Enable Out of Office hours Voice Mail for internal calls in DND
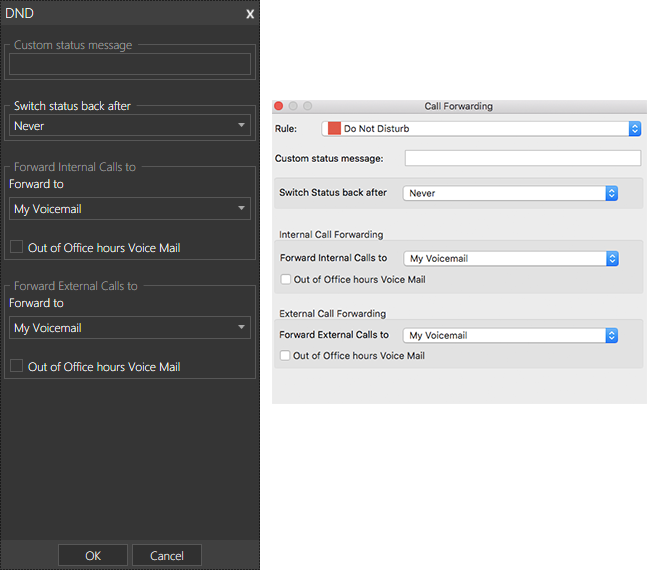 click(17, 247)
